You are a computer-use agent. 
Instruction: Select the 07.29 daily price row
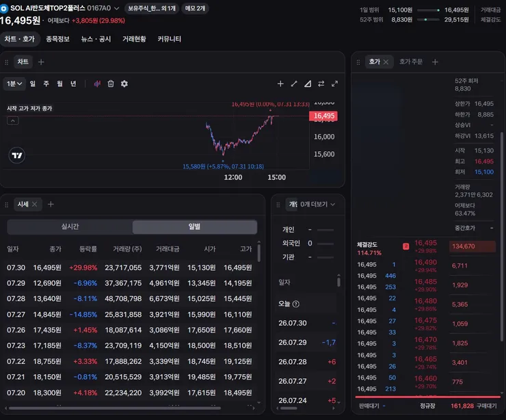tap(129, 283)
